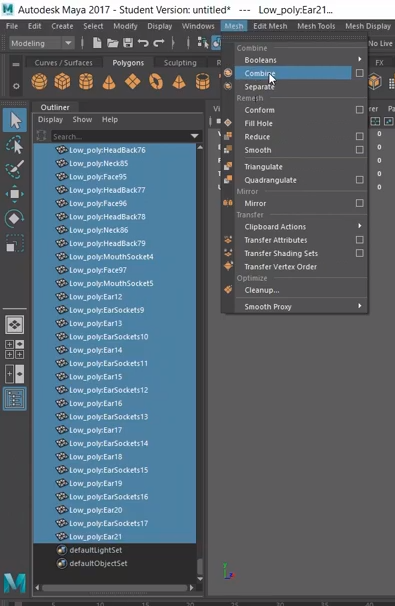The width and height of the screenshot is (395, 606).
Task: Create a polygon cube from shelf
Action: (x=62, y=82)
